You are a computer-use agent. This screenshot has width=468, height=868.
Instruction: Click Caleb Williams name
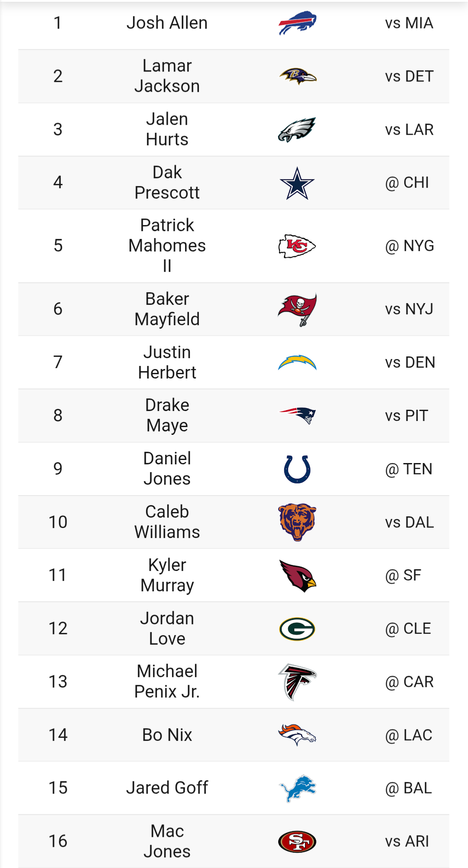pyautogui.click(x=167, y=522)
